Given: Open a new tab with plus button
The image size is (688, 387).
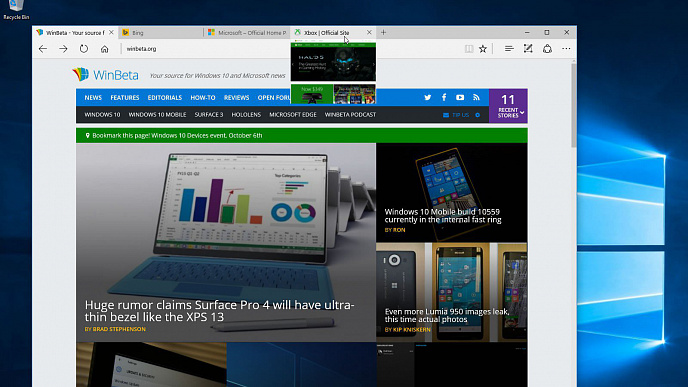Looking at the screenshot, I should (x=383, y=32).
